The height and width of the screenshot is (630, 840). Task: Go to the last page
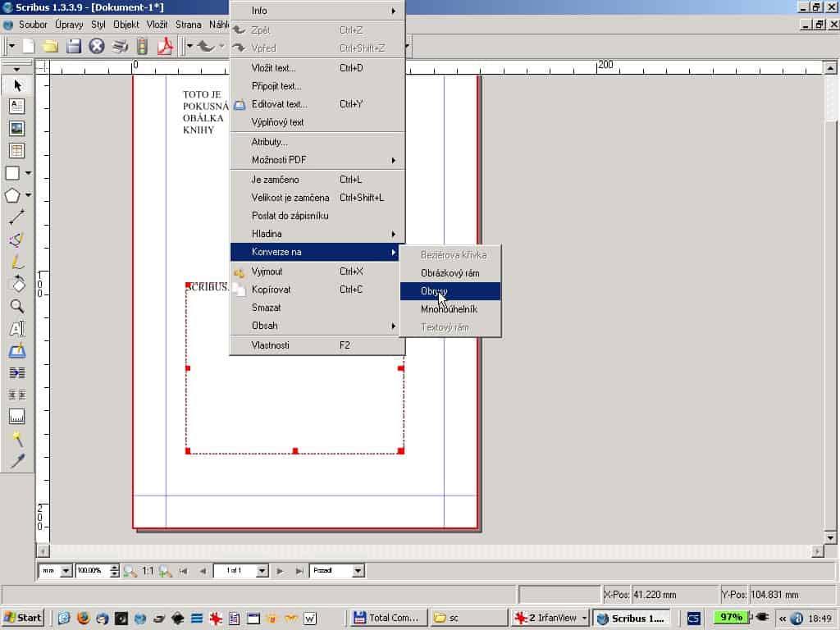tap(299, 571)
